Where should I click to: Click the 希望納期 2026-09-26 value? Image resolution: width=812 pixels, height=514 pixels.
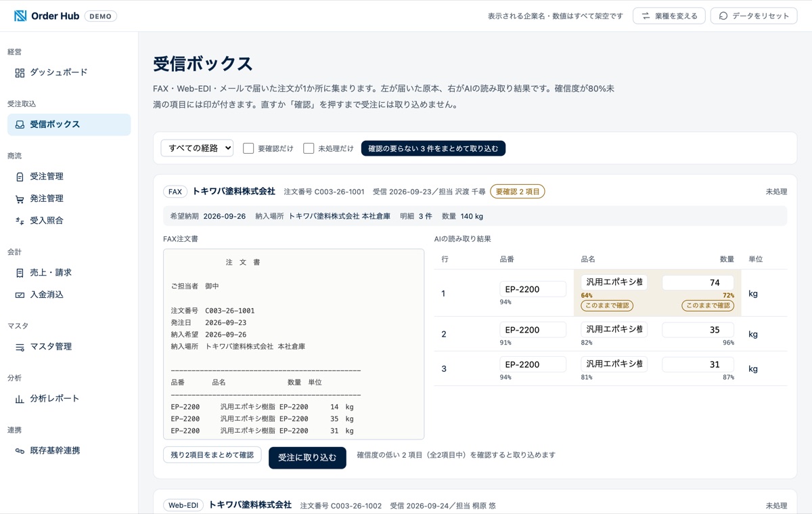[x=224, y=217]
